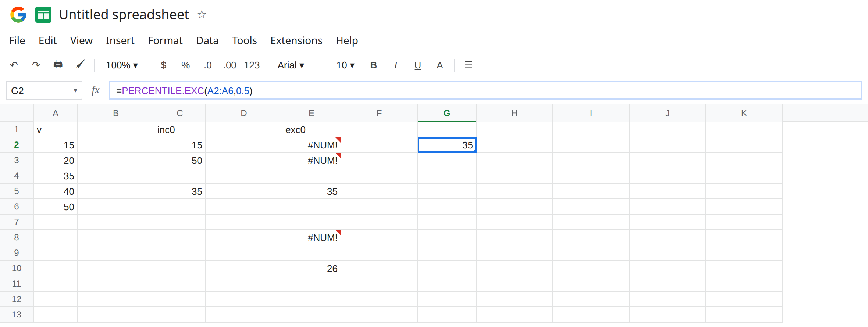Click the Google G logo
868x327 pixels.
[18, 15]
